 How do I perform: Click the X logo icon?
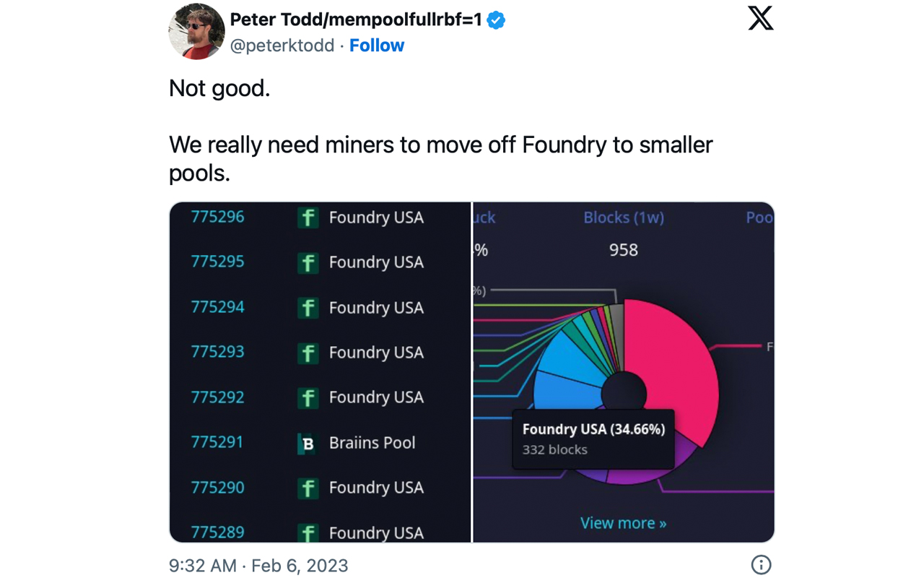[x=760, y=18]
